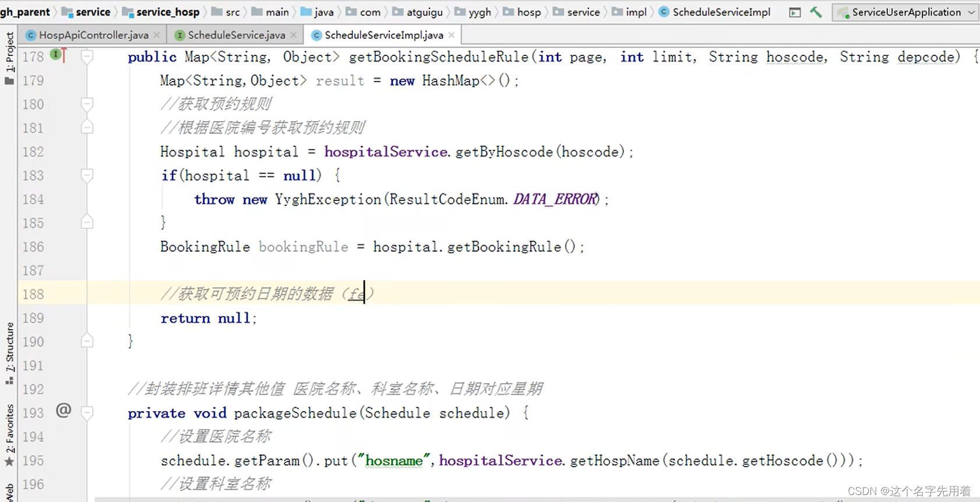Collapse the method fold marker at line 178
980x502 pixels.
(87, 56)
